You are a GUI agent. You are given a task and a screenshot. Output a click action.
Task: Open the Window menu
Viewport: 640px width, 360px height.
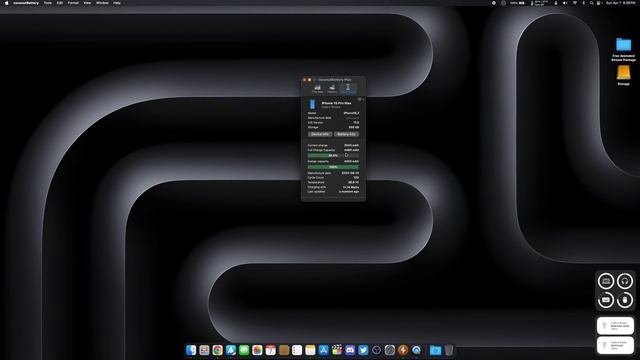(102, 3)
